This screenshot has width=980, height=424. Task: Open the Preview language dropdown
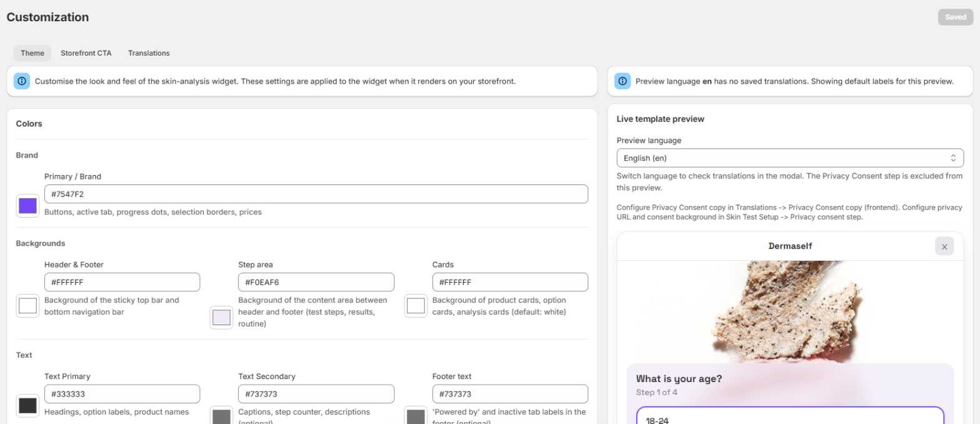(x=790, y=158)
